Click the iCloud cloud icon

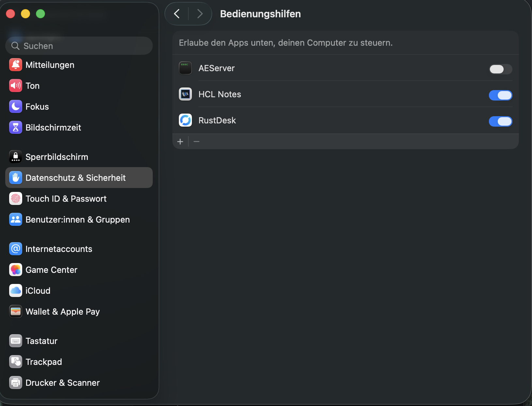point(16,291)
